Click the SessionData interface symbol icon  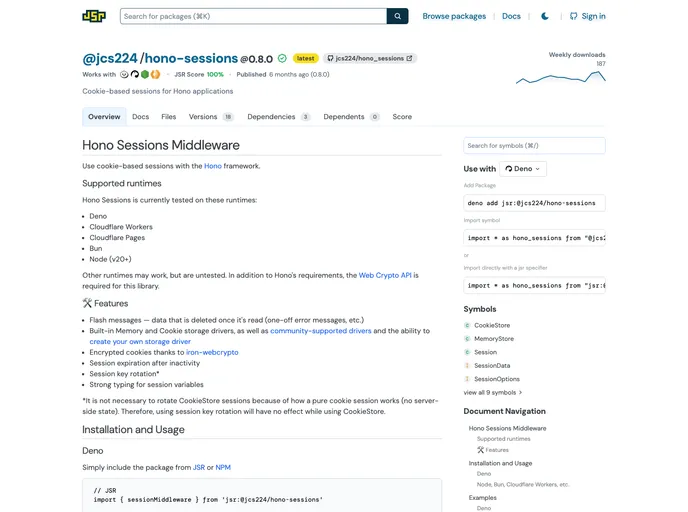(x=467, y=365)
